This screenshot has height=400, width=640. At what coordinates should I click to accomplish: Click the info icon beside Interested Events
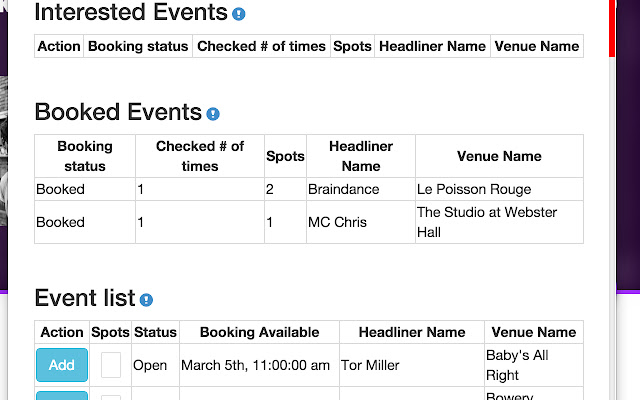click(239, 14)
